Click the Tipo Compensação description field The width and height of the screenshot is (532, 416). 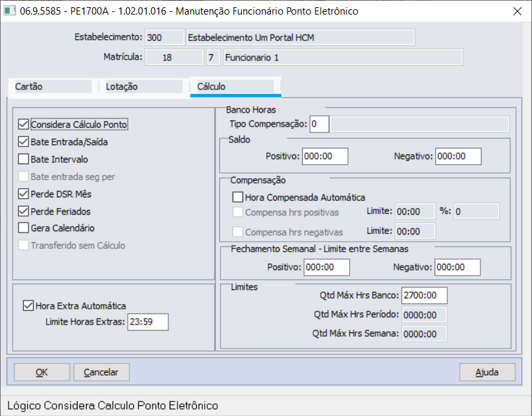[420, 124]
